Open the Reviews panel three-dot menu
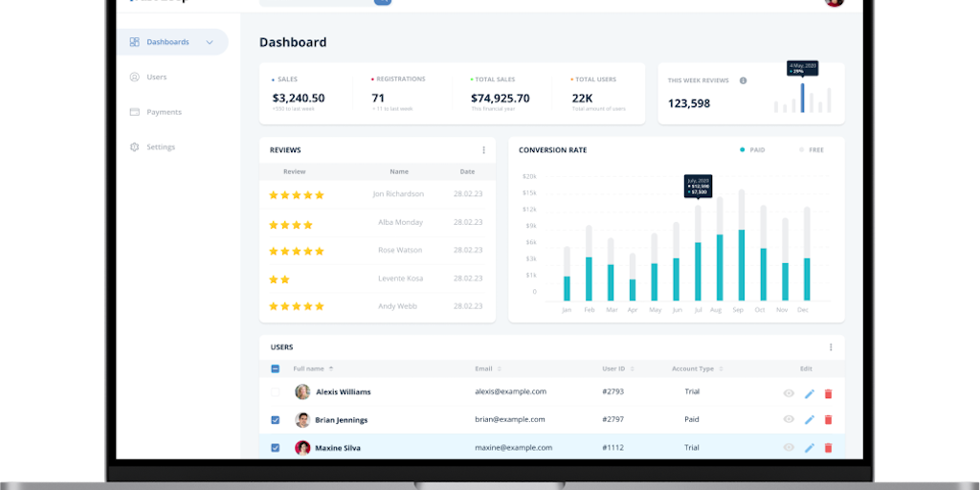 coord(483,150)
